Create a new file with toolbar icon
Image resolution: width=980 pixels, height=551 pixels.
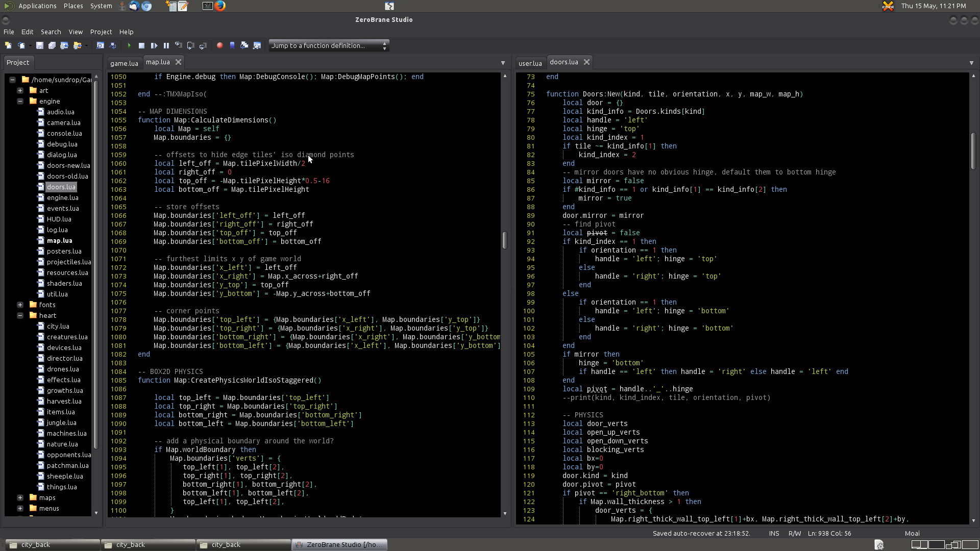click(x=9, y=46)
